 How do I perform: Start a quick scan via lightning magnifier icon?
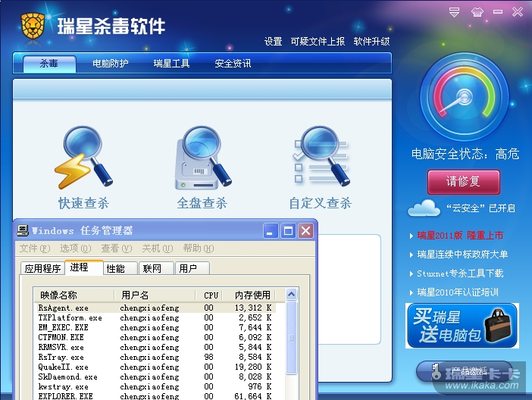click(x=83, y=158)
